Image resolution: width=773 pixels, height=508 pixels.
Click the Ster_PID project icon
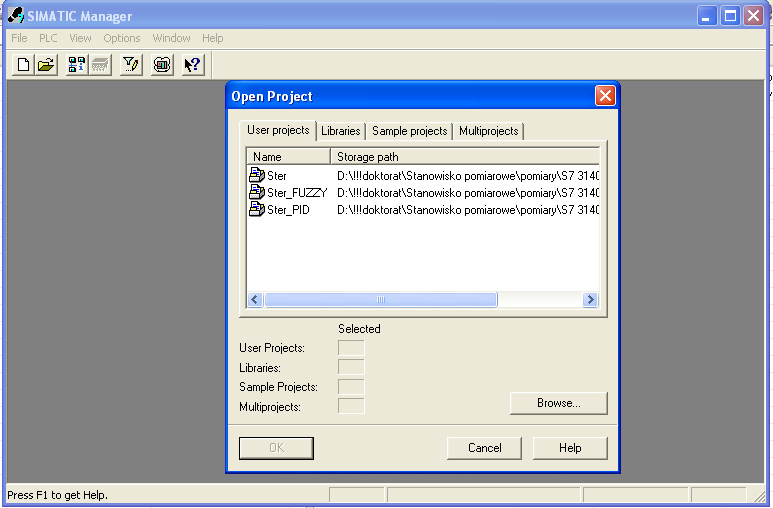pyautogui.click(x=256, y=209)
